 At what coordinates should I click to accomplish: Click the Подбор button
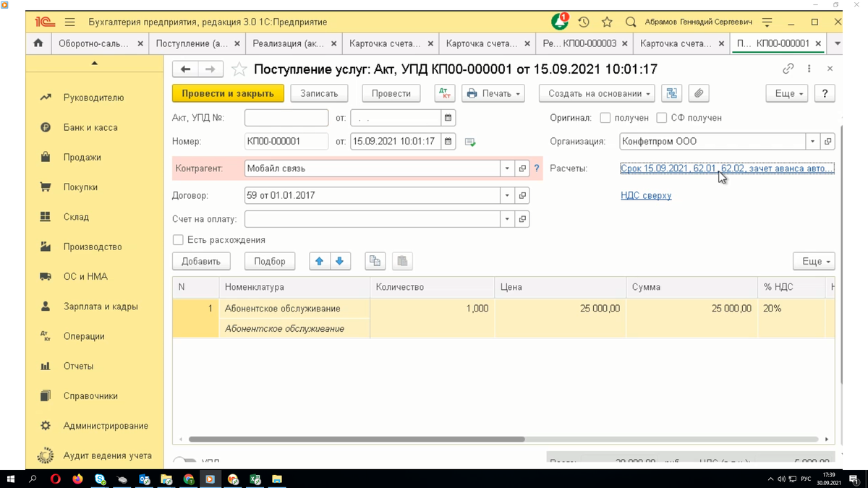point(270,261)
